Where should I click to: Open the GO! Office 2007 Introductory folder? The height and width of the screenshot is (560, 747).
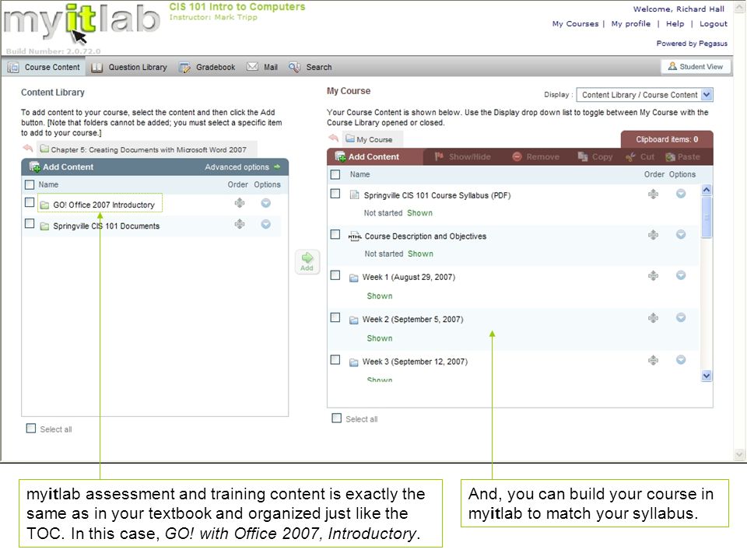tap(103, 205)
